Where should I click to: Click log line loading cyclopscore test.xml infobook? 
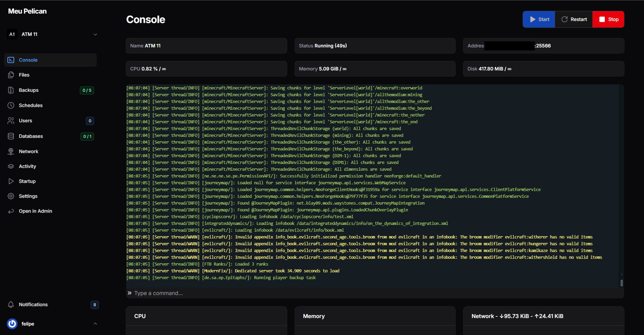point(240,217)
